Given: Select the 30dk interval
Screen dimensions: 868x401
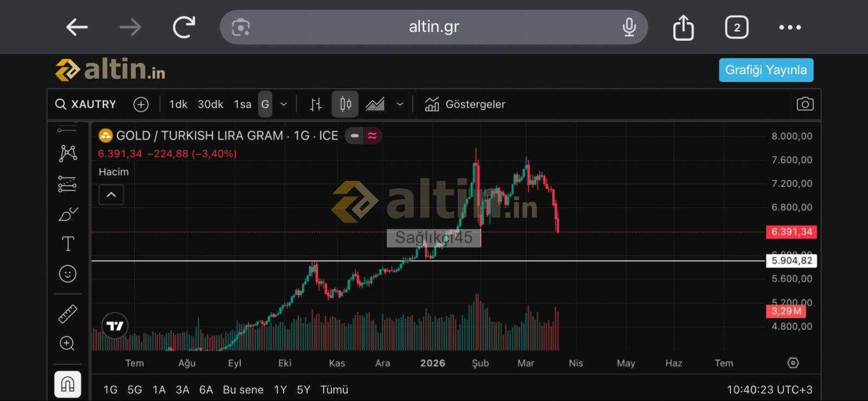Looking at the screenshot, I should tap(210, 104).
